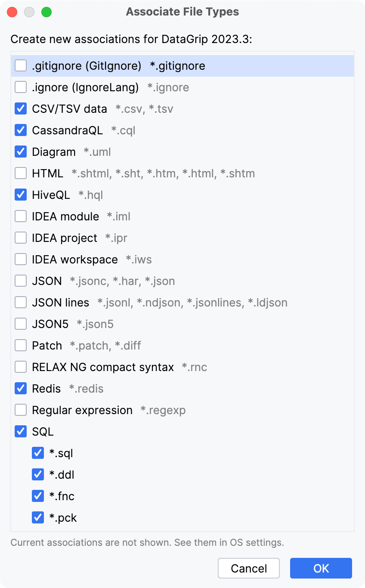Enable the HTML file association
Viewport: 365px width, 588px height.
tap(20, 173)
